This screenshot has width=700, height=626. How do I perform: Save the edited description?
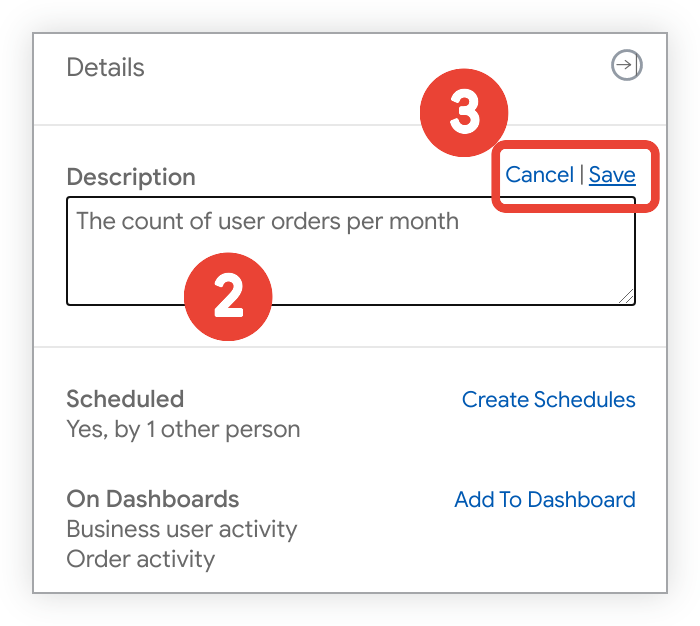612,175
